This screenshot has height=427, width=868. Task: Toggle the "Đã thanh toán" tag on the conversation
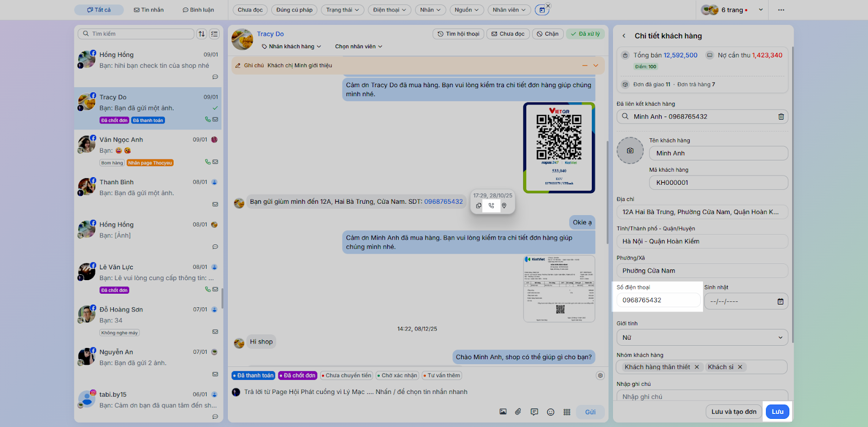253,376
